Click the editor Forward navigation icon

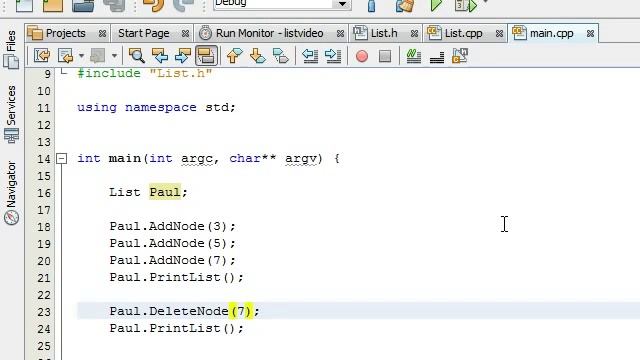pos(98,56)
